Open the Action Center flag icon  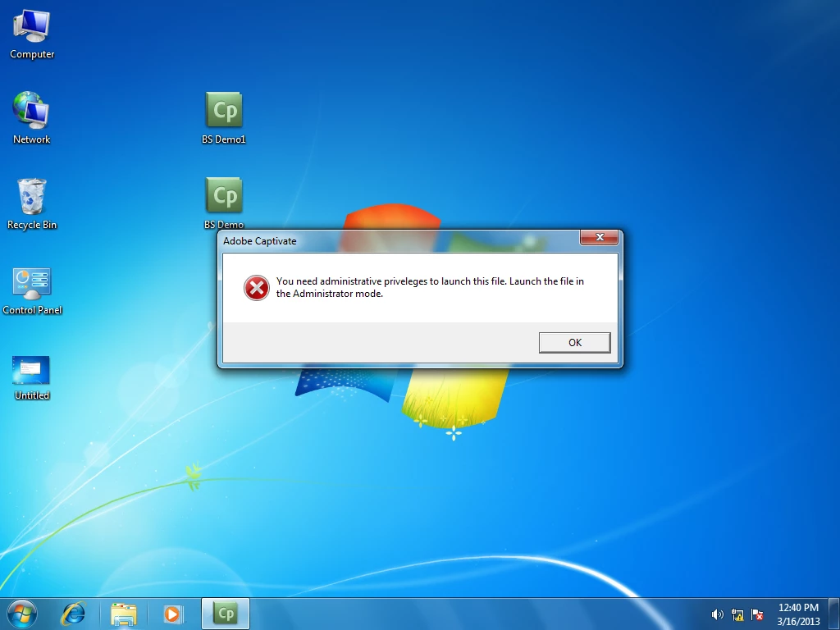pos(757,614)
